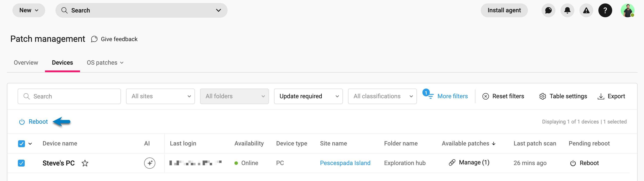Open the OS patches tab menu
This screenshot has width=644, height=181.
(105, 62)
